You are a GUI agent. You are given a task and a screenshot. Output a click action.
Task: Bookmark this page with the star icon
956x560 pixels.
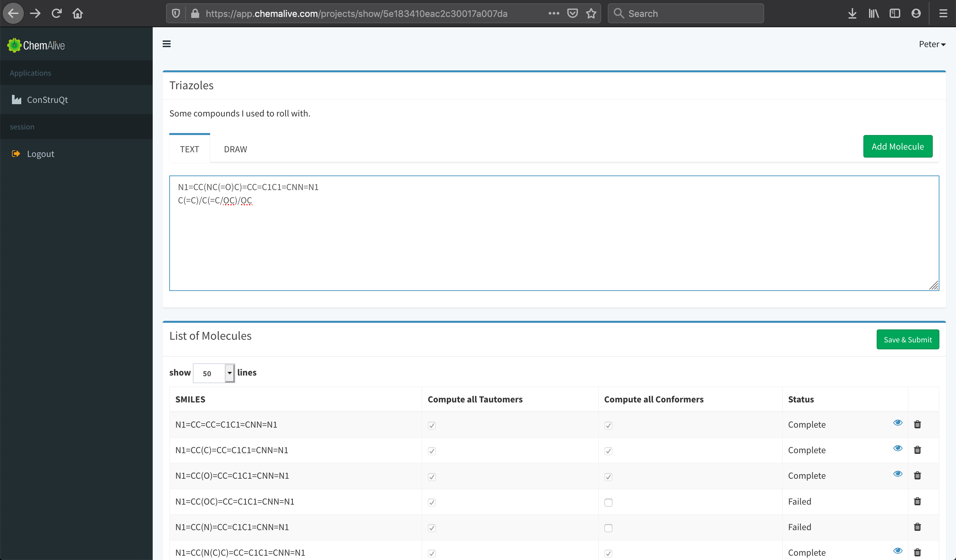click(591, 14)
